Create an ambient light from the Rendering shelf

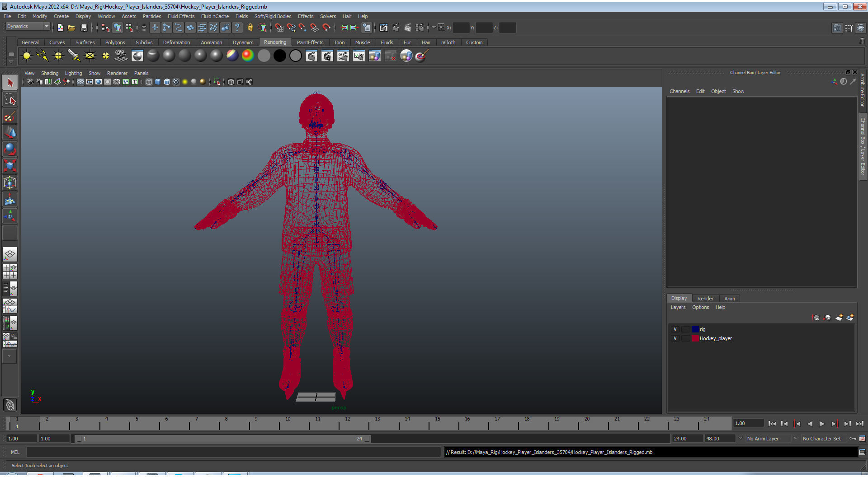[27, 56]
